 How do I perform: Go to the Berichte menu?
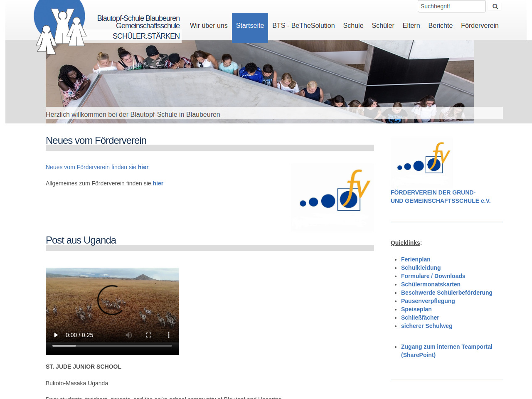click(x=440, y=26)
